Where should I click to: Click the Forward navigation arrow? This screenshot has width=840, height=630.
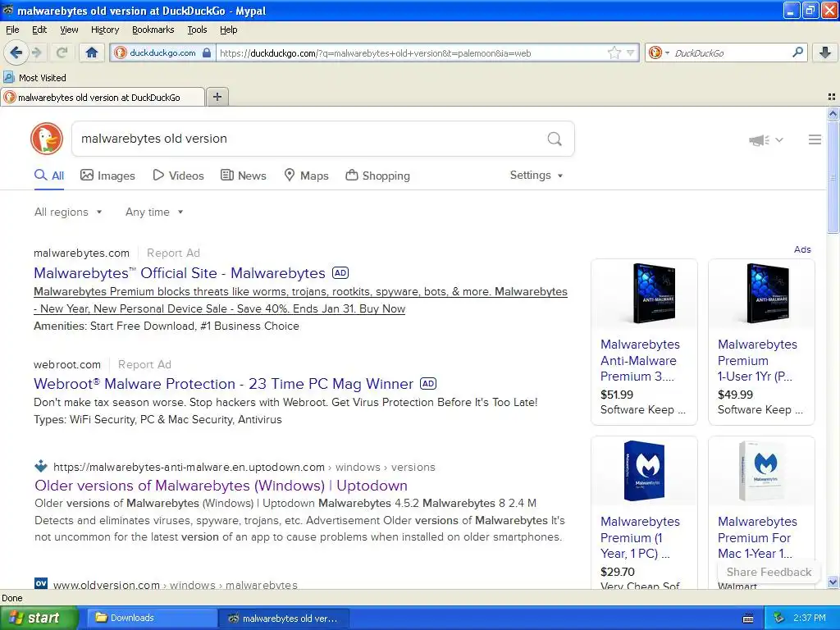[x=36, y=52]
